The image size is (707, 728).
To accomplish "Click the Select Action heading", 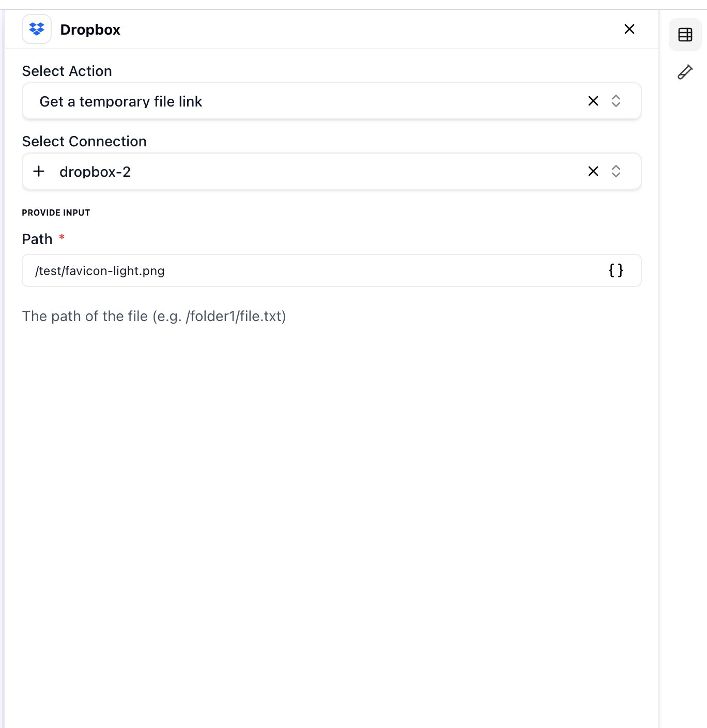I will point(67,71).
